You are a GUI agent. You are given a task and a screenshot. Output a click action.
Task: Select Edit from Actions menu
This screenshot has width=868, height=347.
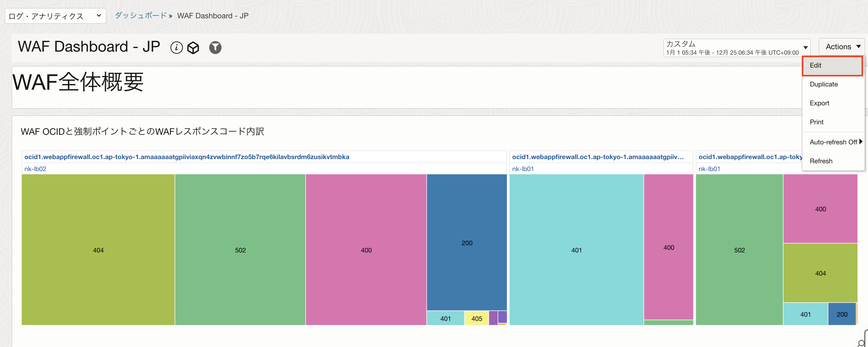[x=816, y=65]
